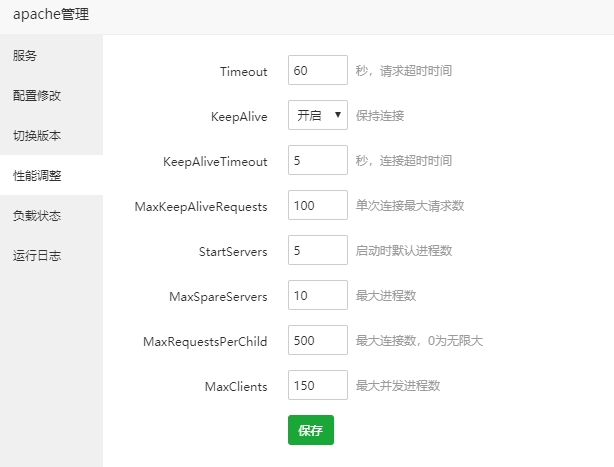The width and height of the screenshot is (614, 467).
Task: Click the MaxRequestsPerChild label
Action: point(205,342)
